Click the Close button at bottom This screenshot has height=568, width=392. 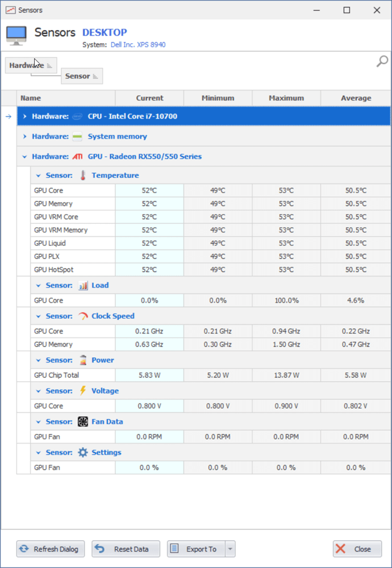click(357, 549)
